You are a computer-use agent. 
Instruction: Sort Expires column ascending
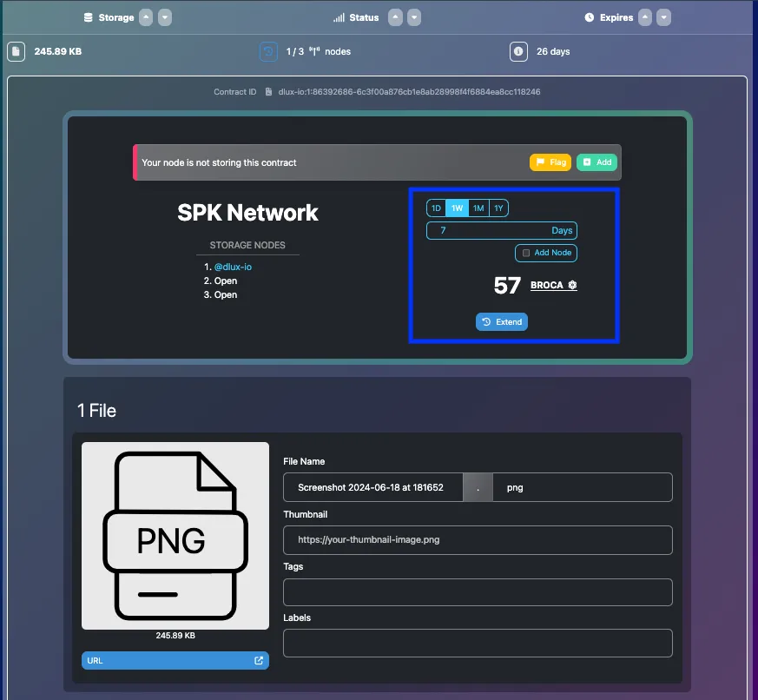point(645,17)
